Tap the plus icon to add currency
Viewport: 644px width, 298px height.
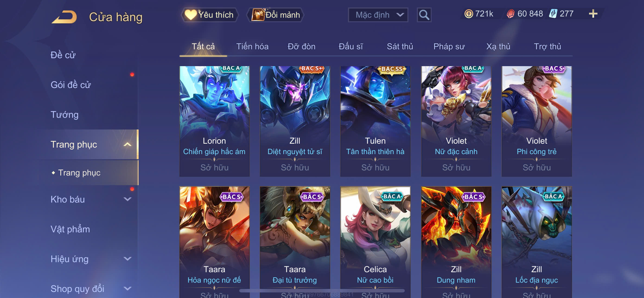point(593,13)
